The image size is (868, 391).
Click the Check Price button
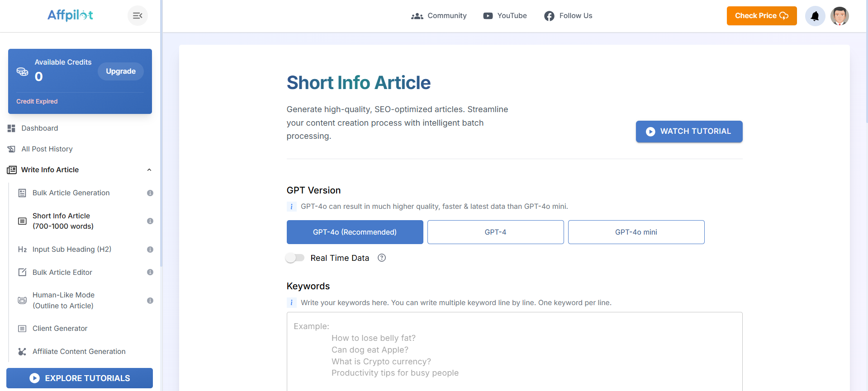762,16
